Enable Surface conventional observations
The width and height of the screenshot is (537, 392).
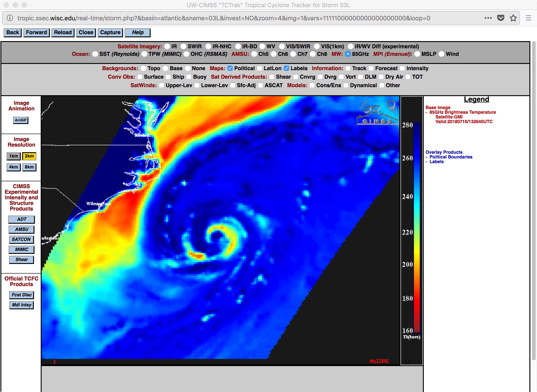(x=140, y=77)
